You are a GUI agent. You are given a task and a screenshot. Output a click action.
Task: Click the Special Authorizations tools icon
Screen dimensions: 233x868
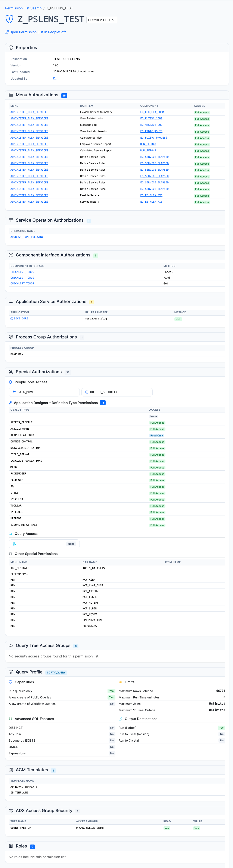11,372
